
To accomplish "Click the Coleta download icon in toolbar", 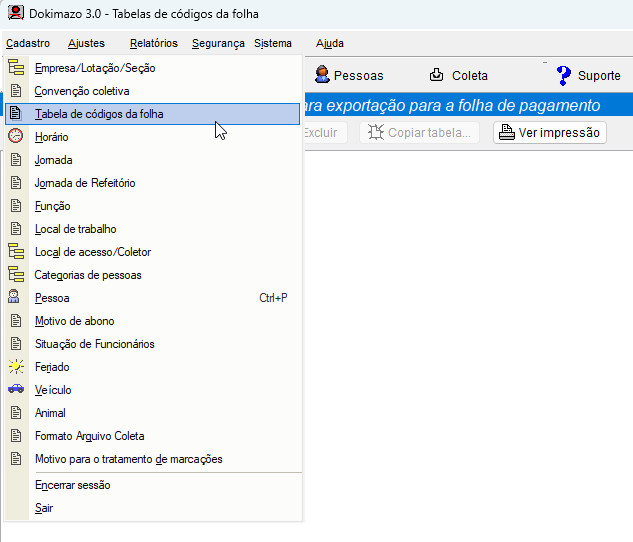I will [436, 75].
